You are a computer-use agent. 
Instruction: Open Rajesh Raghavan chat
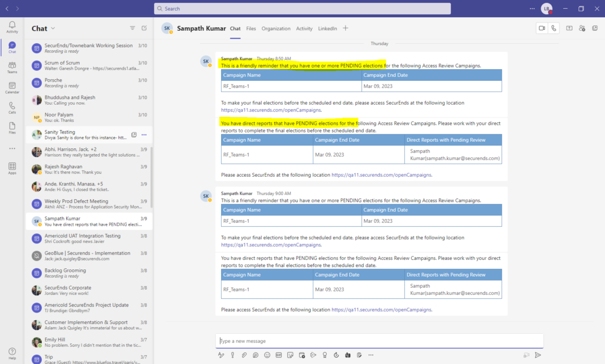click(x=89, y=170)
